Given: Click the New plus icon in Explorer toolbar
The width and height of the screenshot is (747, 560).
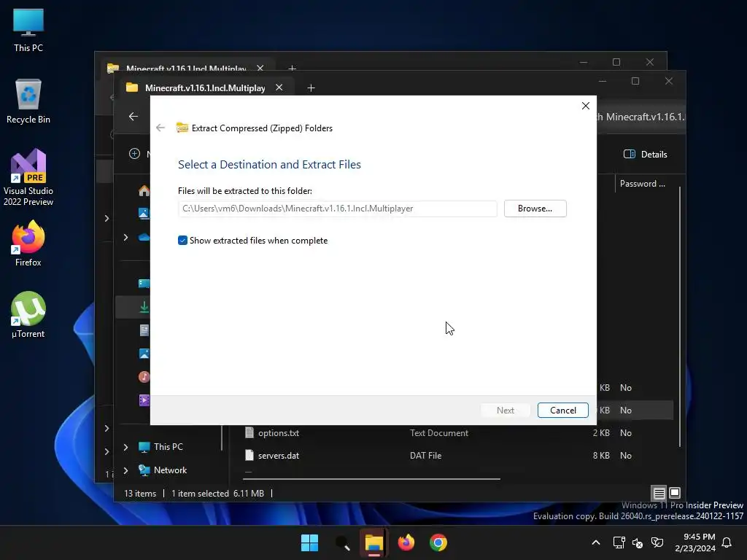Looking at the screenshot, I should pyautogui.click(x=134, y=153).
